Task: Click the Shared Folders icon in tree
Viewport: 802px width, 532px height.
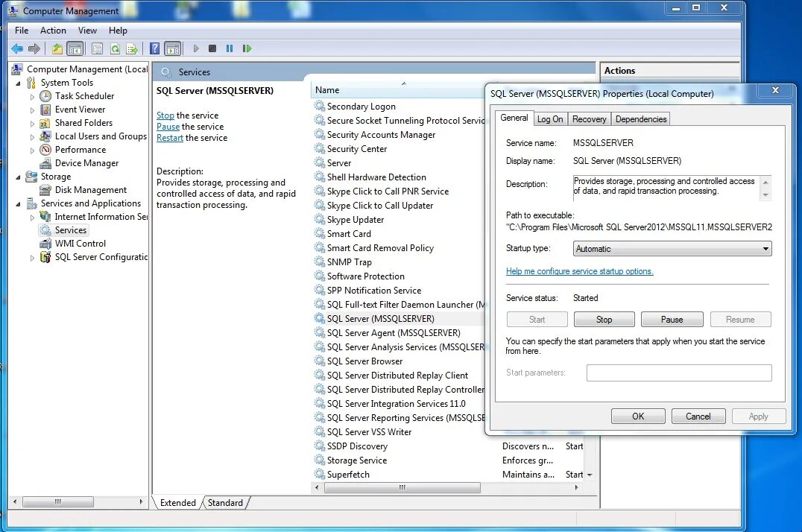Action: coord(45,123)
